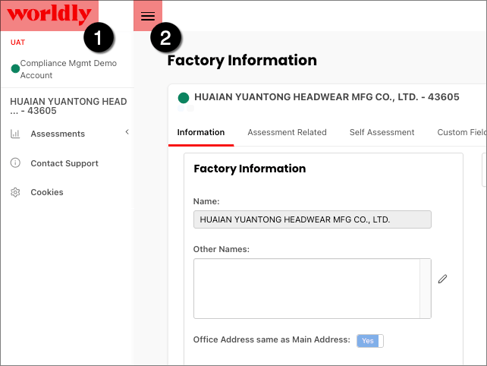
Task: Click the Factory Information card heading
Action: (x=250, y=169)
